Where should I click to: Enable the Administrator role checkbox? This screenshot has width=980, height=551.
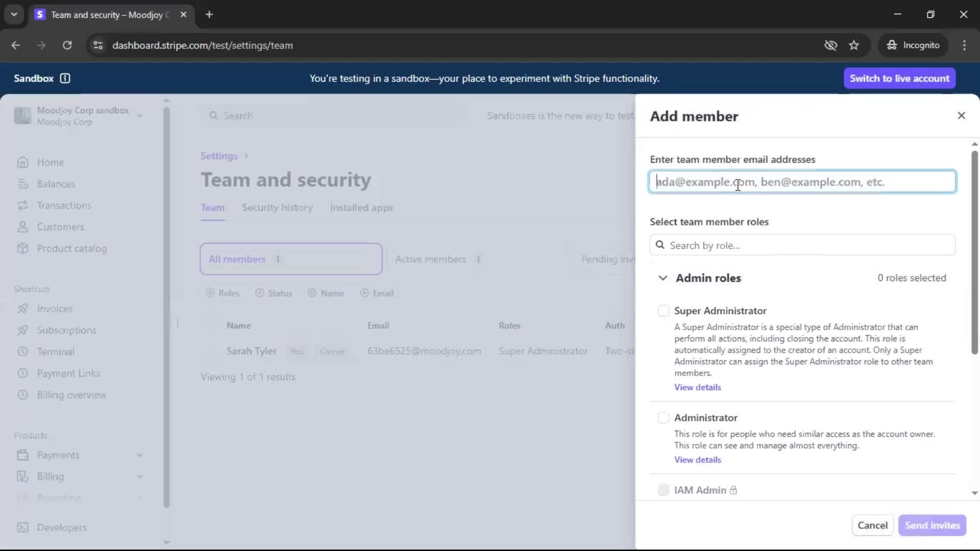pos(663,418)
